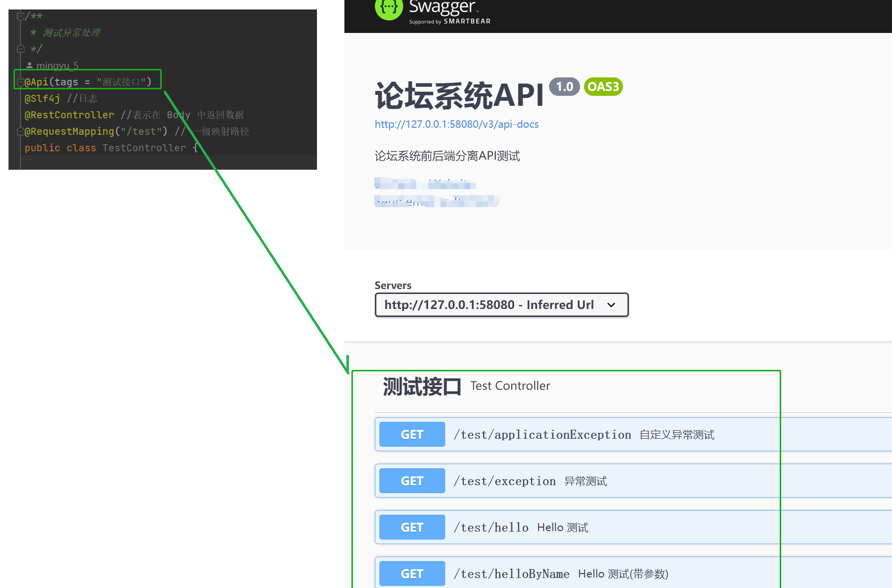Expand GET /test/helloByName operation

tap(633, 573)
